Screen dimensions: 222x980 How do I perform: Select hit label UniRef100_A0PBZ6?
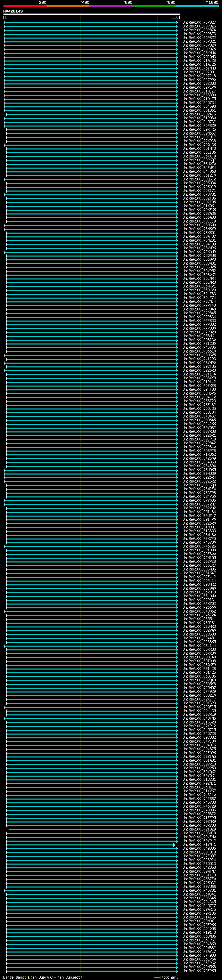pyautogui.click(x=199, y=26)
